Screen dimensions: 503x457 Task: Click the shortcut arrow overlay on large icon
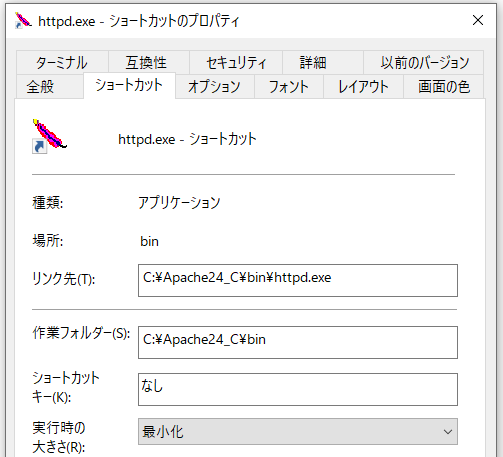pos(40,147)
